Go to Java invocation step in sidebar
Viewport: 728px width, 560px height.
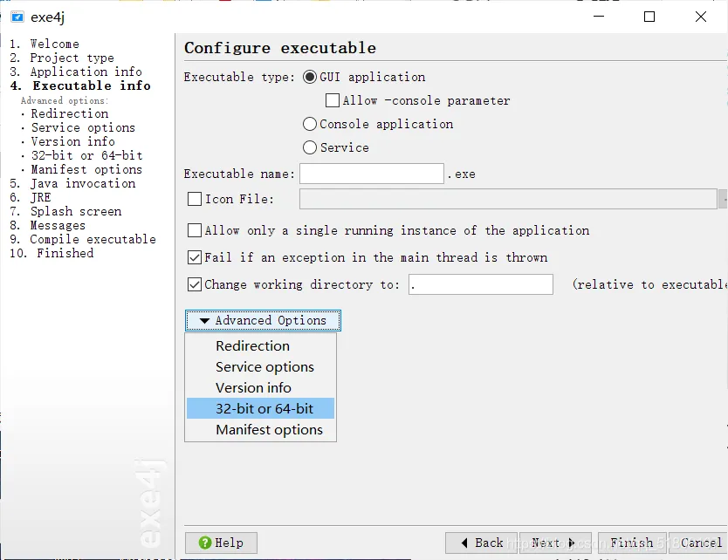point(82,184)
